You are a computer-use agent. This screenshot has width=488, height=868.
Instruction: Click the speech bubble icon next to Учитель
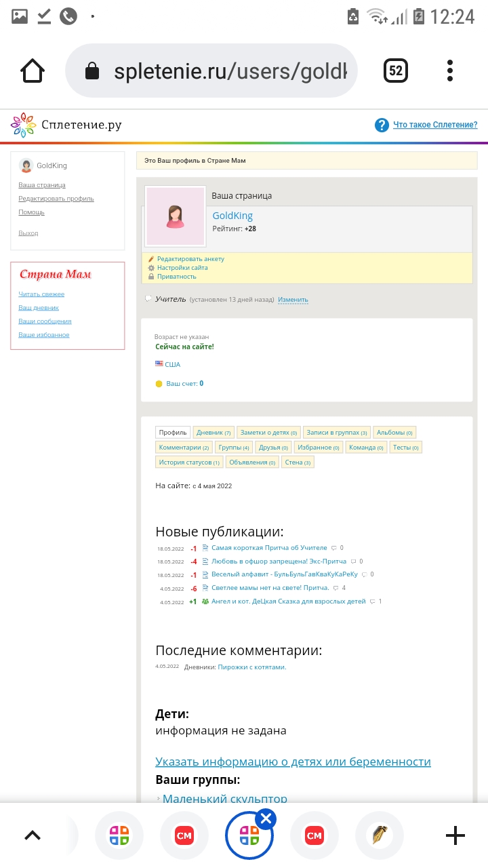148,299
